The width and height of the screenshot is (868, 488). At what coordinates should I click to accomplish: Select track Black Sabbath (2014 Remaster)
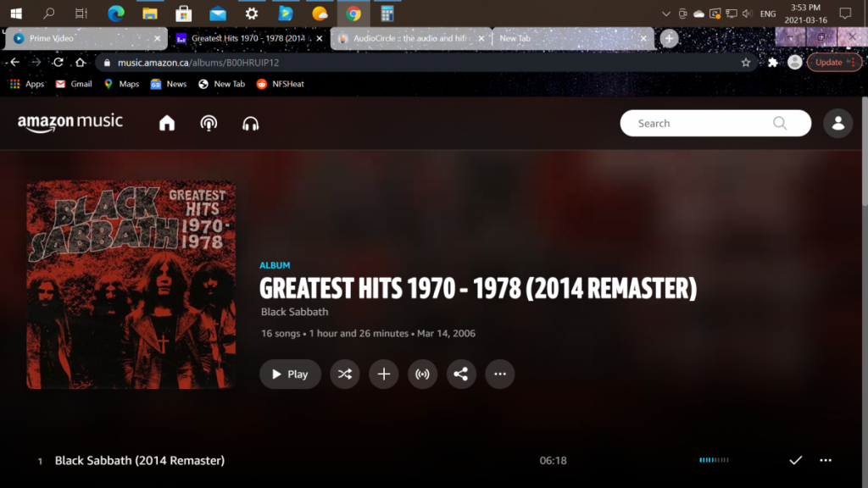click(140, 460)
